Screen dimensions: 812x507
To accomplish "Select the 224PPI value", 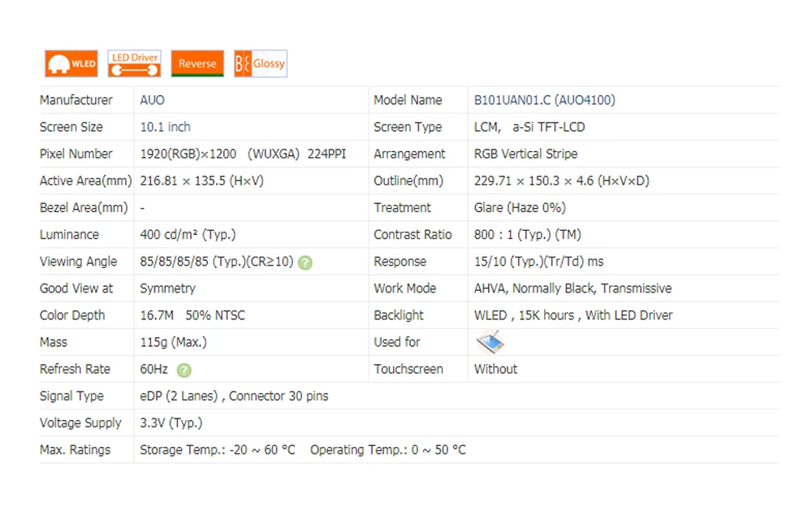I will pyautogui.click(x=326, y=154).
